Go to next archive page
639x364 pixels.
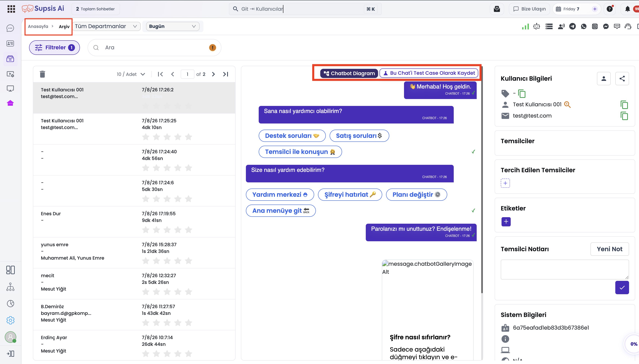213,74
